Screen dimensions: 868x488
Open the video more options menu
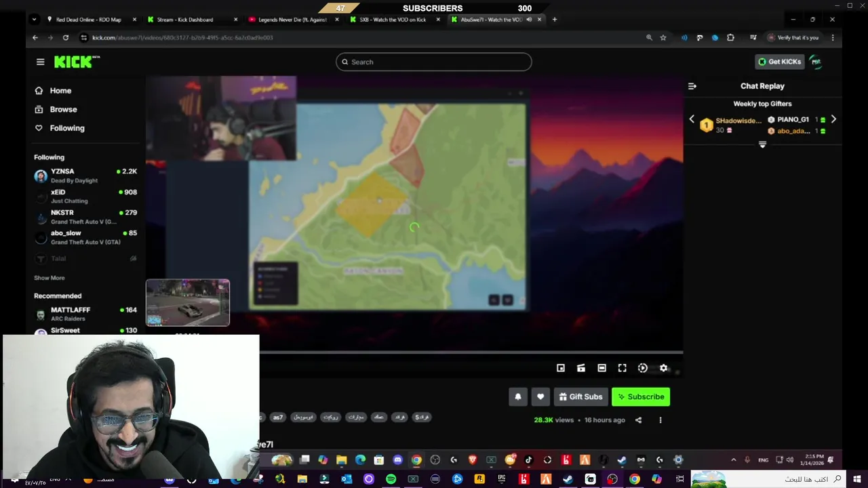click(x=660, y=420)
